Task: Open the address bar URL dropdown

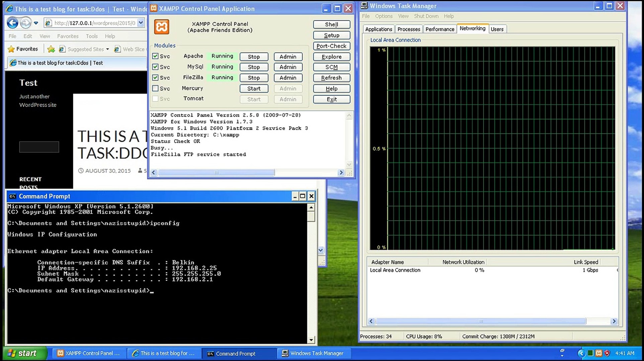Action: pyautogui.click(x=141, y=23)
